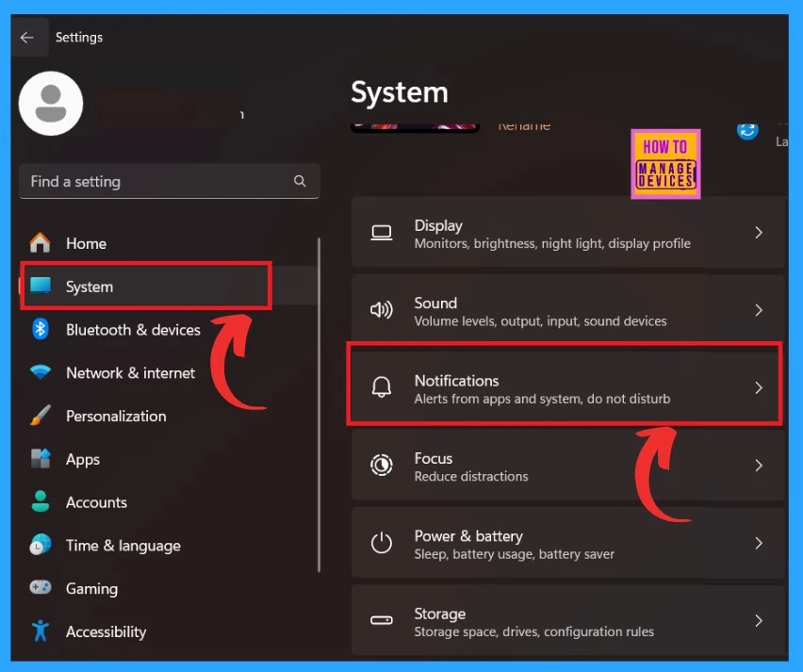Click the Time & language globe icon

pos(41,545)
